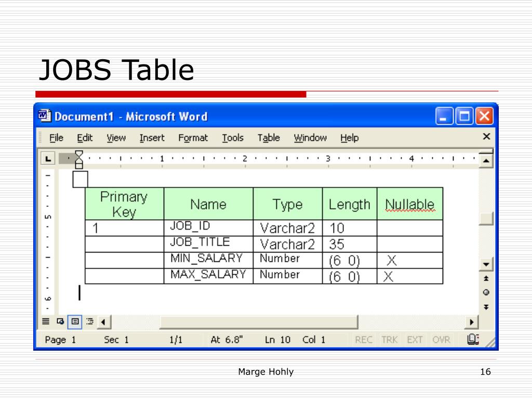Viewport: 532px width, 399px height.
Task: Click the Varchar2 type in JOB_ID row
Action: [x=288, y=228]
